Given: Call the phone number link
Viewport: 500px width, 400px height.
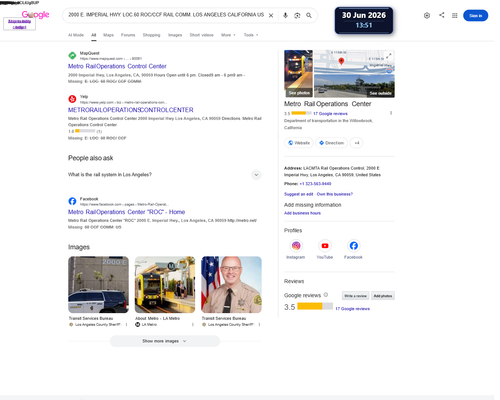Looking at the screenshot, I should pos(315,184).
